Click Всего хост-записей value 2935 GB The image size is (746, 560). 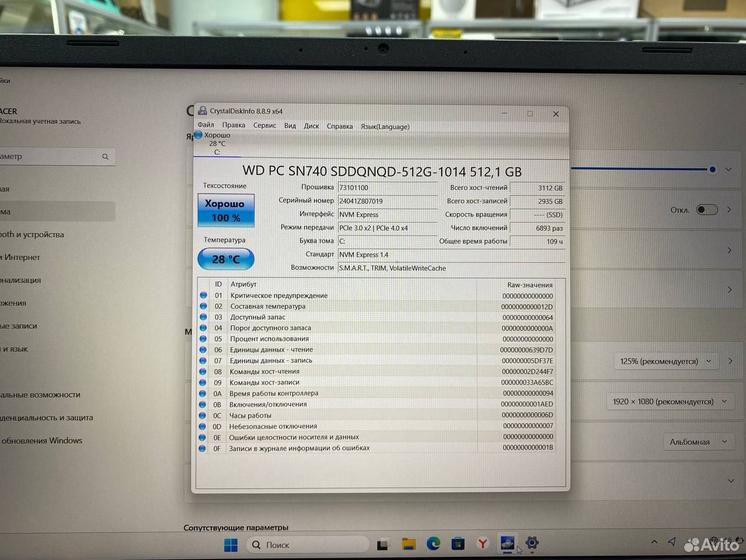coord(537,201)
